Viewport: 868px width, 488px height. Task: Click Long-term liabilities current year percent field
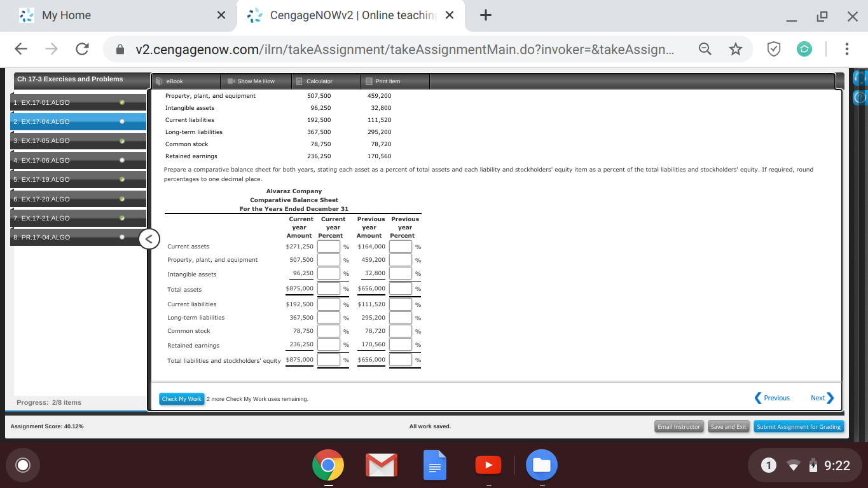329,318
